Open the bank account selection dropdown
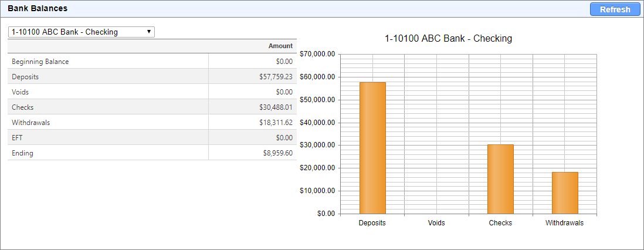This screenshot has height=250, width=644. click(x=81, y=32)
